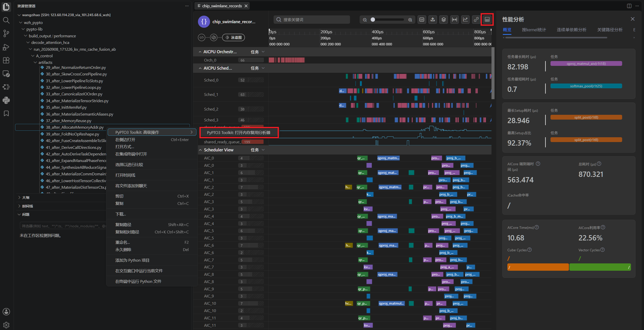Viewport: 644px width, 330px height.
Task: Click the problems filter input field
Action: [63, 226]
